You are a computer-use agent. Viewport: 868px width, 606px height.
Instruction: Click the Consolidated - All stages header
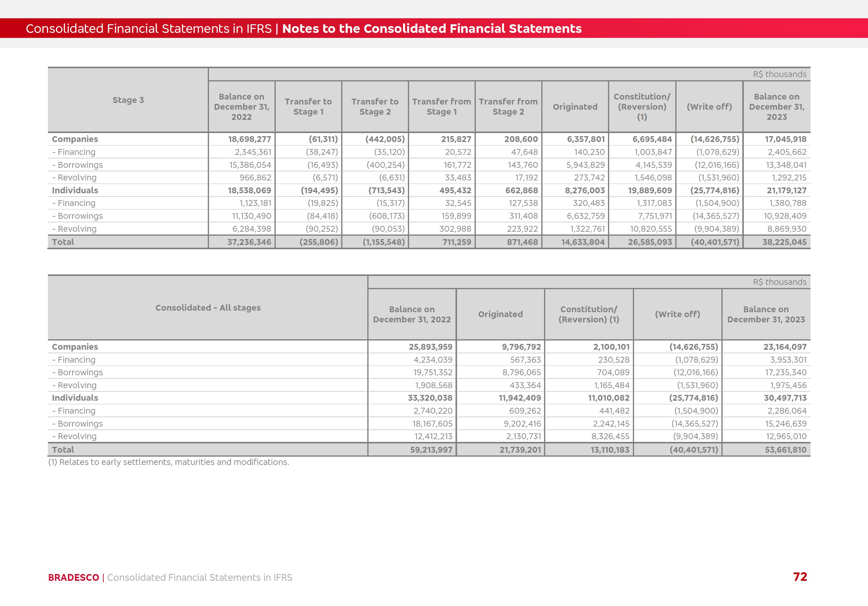208,308
